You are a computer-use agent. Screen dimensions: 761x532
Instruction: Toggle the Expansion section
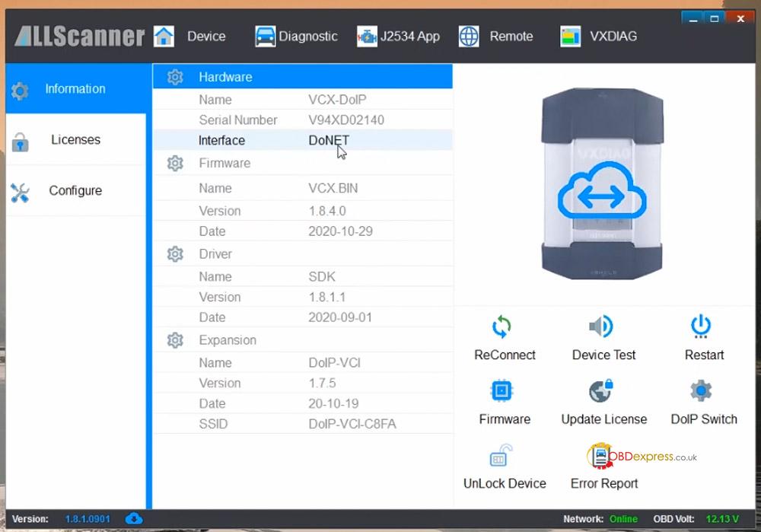[x=227, y=340]
